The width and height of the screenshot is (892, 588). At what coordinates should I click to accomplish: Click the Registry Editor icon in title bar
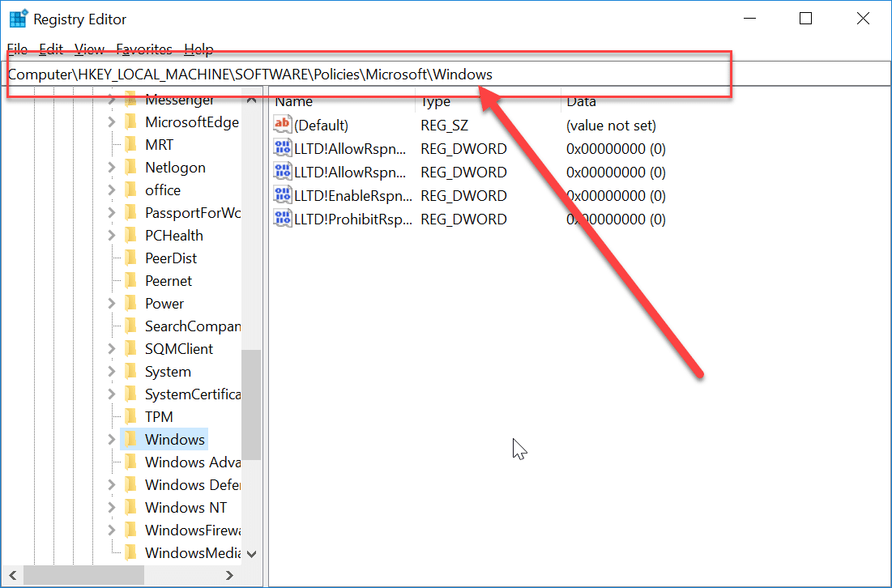tap(17, 18)
